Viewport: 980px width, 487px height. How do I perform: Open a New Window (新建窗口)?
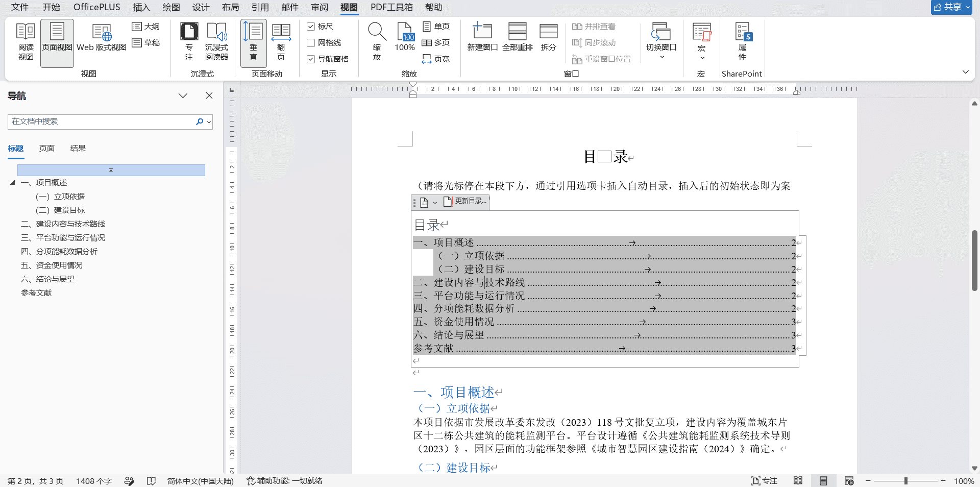pos(482,37)
